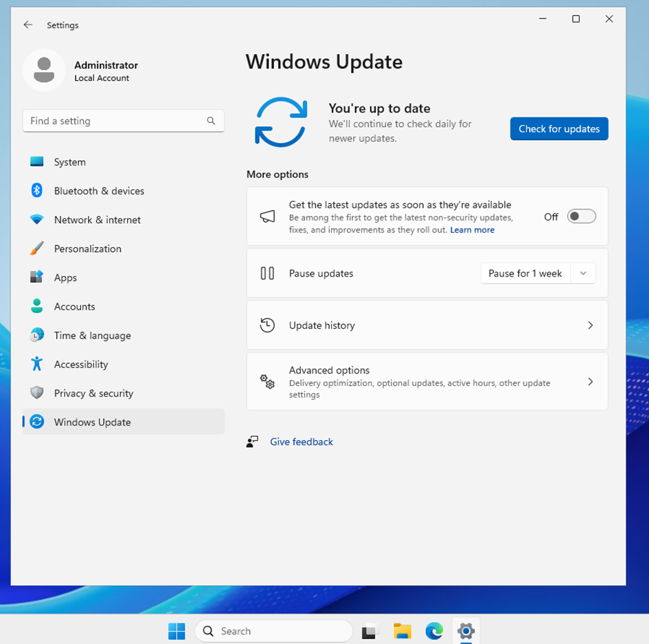This screenshot has height=644, width=649.
Task: Open Task View from taskbar
Action: [x=370, y=631]
